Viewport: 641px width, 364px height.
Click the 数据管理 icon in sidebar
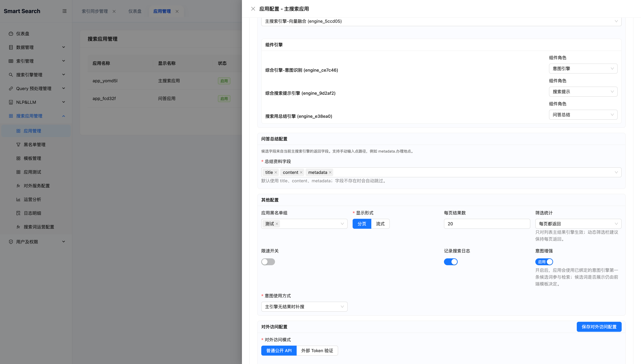(x=11, y=47)
